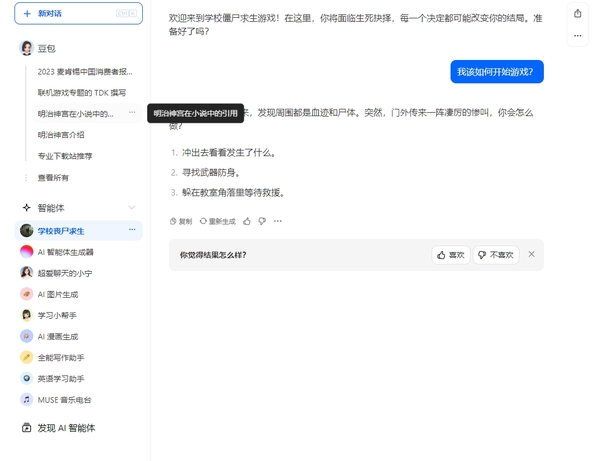Click thumbs-up icon under the response
Image resolution: width=600 pixels, height=461 pixels.
[247, 221]
